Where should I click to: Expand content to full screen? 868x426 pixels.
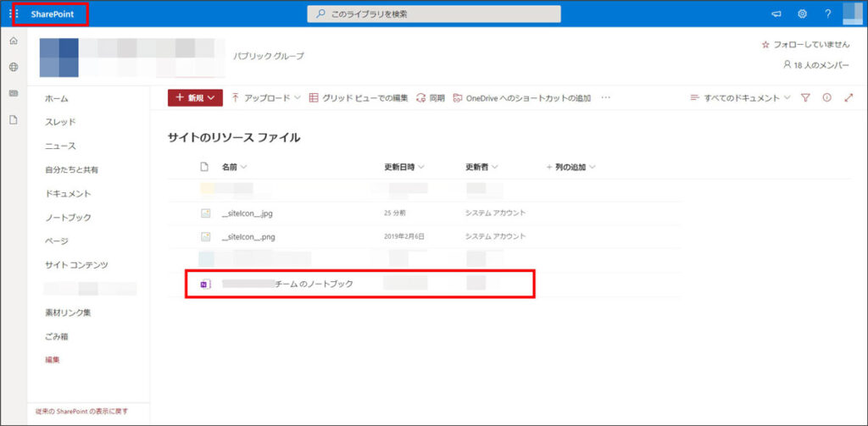tap(849, 98)
